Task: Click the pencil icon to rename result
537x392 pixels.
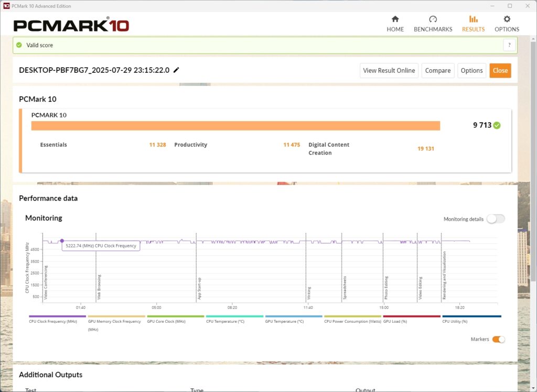Action: click(x=176, y=70)
